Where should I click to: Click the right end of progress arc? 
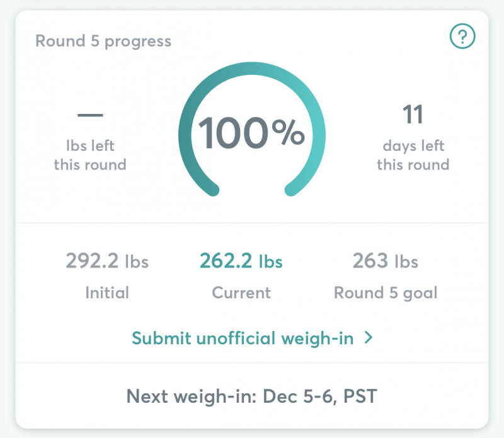pos(291,190)
